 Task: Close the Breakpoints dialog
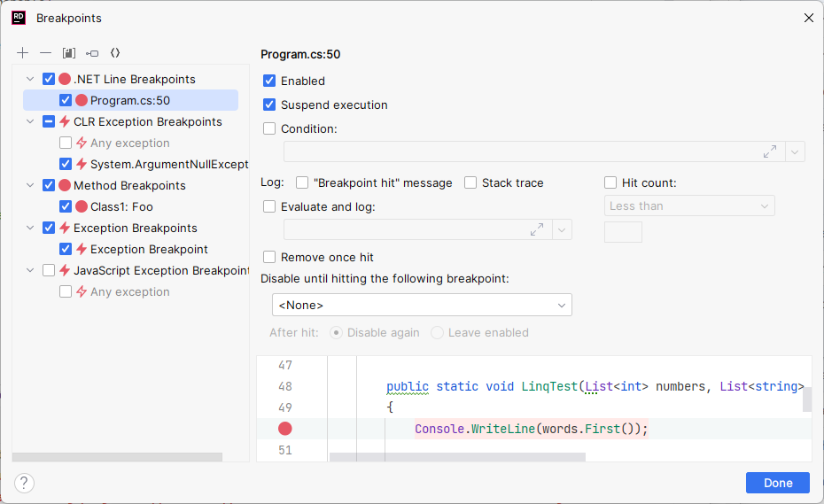tap(809, 18)
